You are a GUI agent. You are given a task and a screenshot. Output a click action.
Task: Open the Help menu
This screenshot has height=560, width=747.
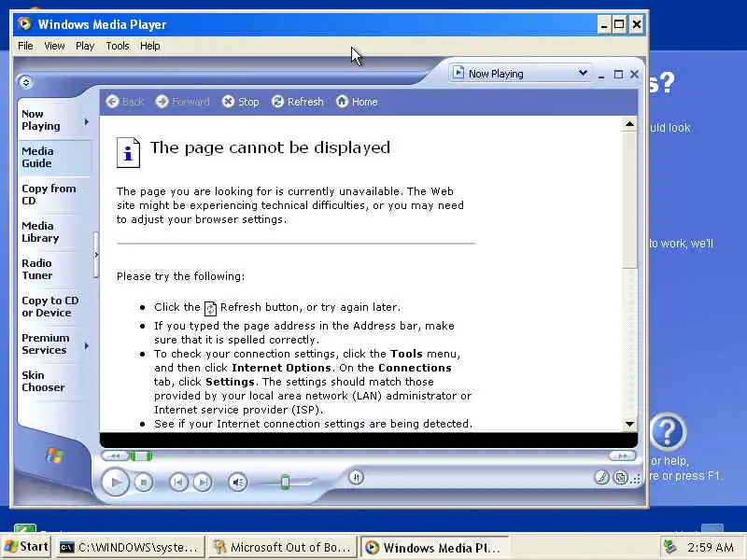click(x=149, y=46)
